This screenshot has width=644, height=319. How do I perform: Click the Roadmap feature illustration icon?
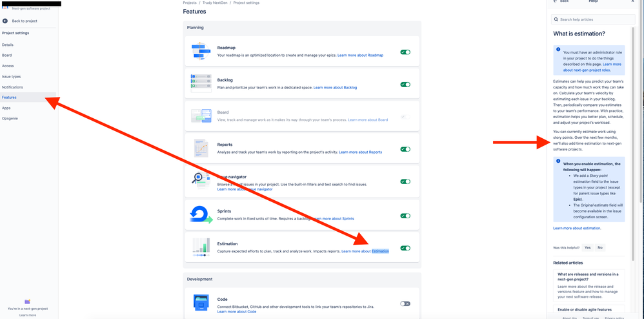[201, 51]
